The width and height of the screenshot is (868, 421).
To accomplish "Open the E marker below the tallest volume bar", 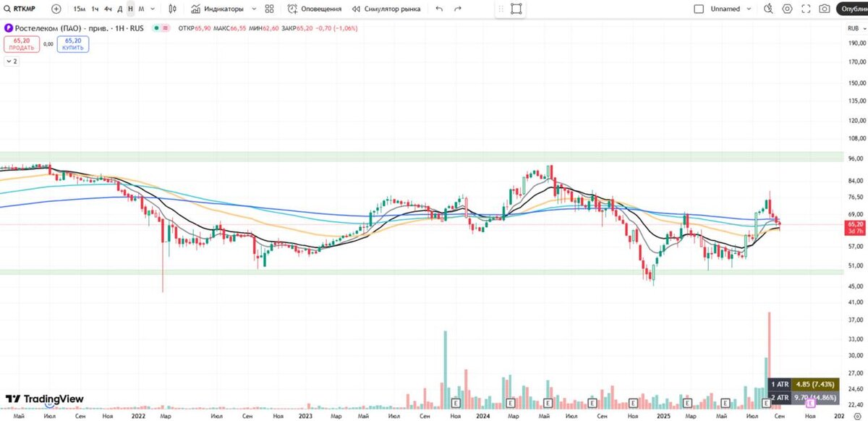I will (767, 402).
